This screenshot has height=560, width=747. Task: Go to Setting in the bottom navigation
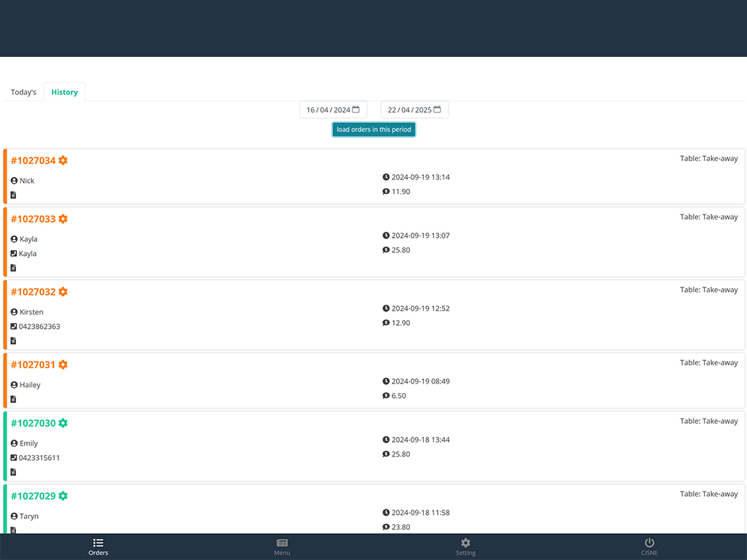point(465,547)
